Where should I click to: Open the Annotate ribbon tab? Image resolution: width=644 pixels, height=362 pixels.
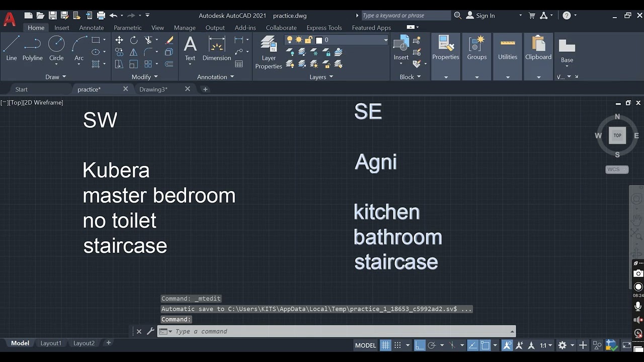coord(92,28)
